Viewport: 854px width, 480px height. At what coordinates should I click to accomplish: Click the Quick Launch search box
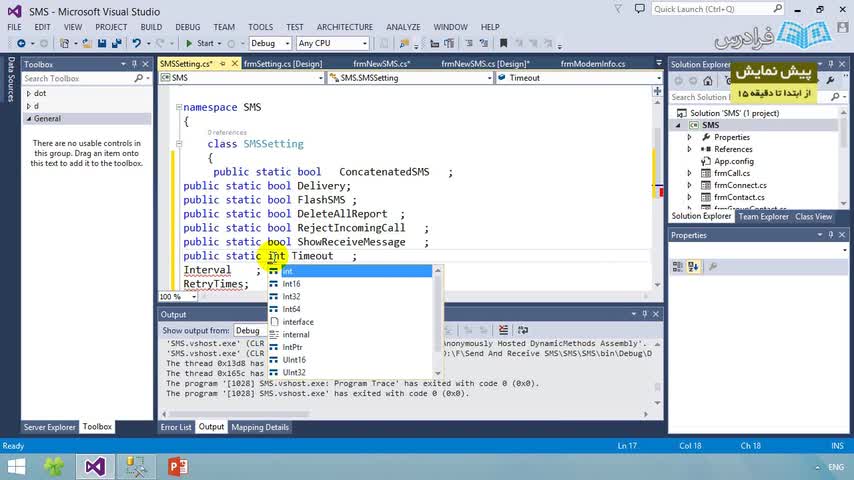coord(717,9)
